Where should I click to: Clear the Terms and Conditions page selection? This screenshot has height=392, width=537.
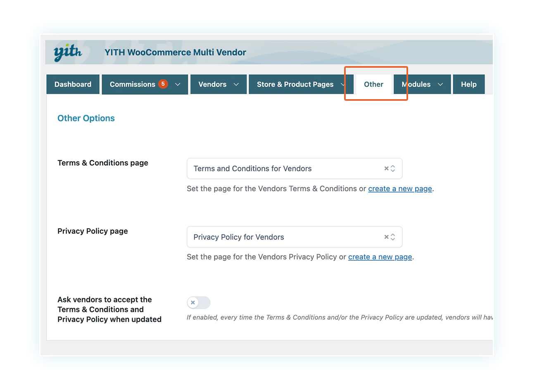[386, 169]
